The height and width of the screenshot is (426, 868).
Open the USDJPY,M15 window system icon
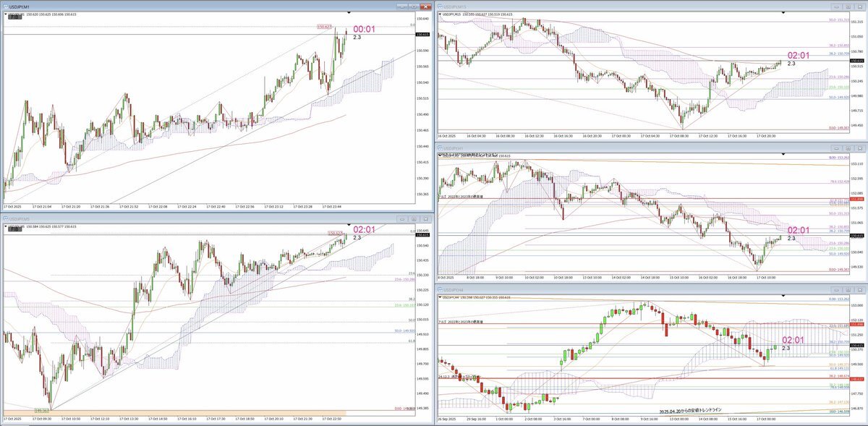[441, 6]
